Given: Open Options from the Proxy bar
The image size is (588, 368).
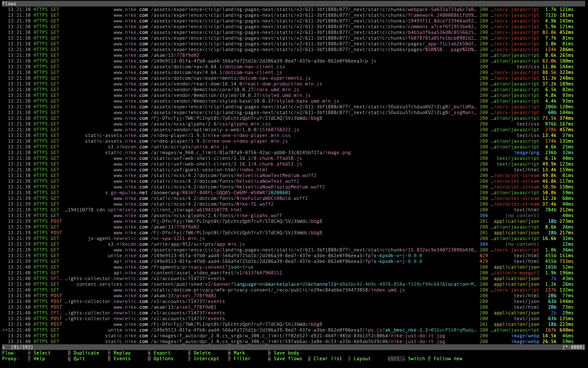Looking at the screenshot, I should (163, 359).
